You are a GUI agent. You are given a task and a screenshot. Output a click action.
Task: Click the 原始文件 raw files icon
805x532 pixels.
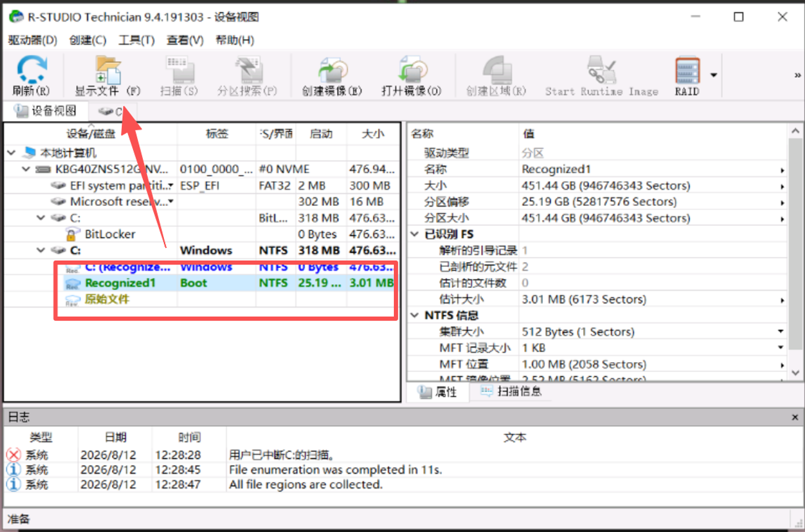[73, 300]
